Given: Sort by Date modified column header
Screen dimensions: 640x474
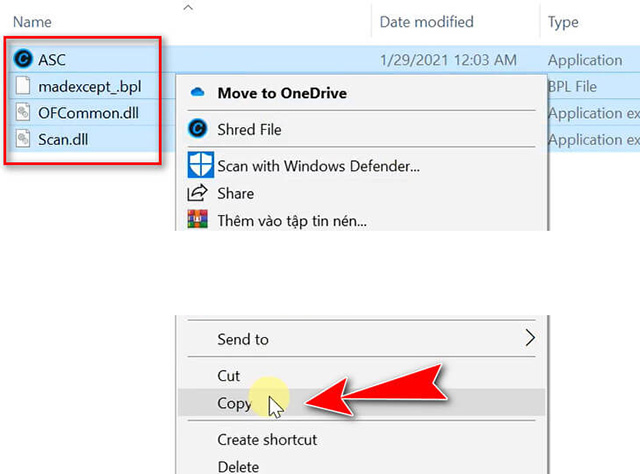Looking at the screenshot, I should pyautogui.click(x=427, y=22).
